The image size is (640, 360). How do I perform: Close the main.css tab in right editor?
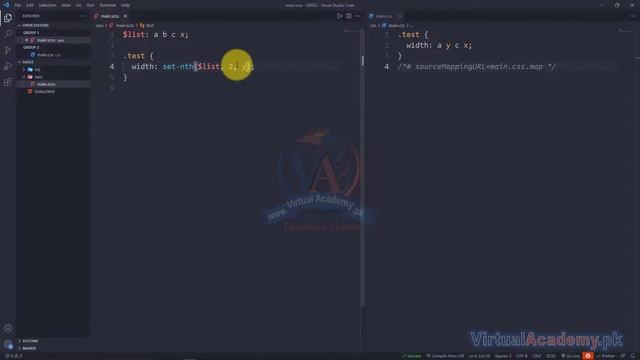tap(400, 16)
